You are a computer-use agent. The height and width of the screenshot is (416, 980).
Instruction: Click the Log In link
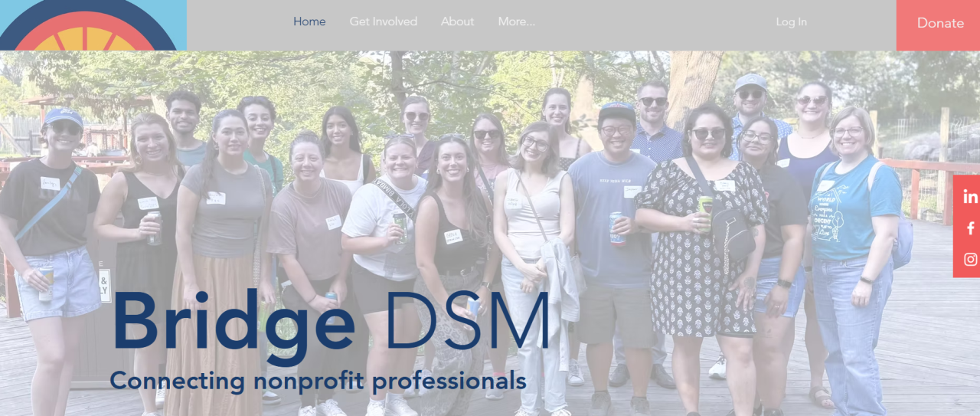pos(791,21)
